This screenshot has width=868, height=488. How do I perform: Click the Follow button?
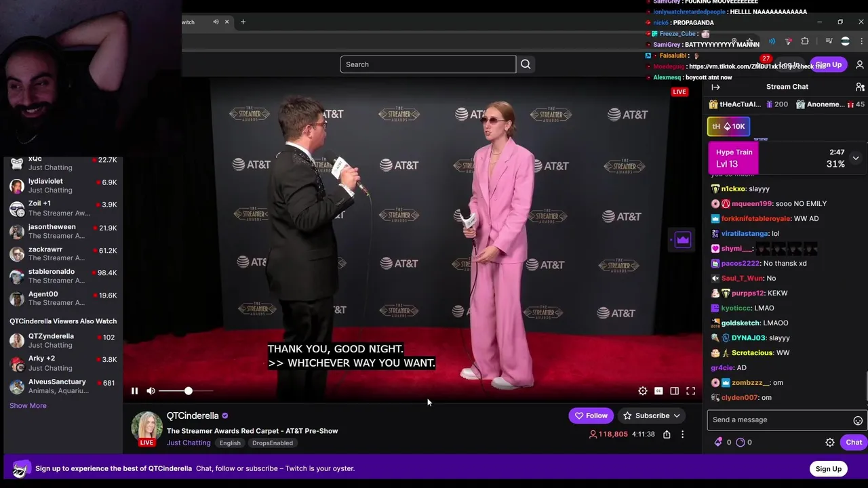(591, 415)
